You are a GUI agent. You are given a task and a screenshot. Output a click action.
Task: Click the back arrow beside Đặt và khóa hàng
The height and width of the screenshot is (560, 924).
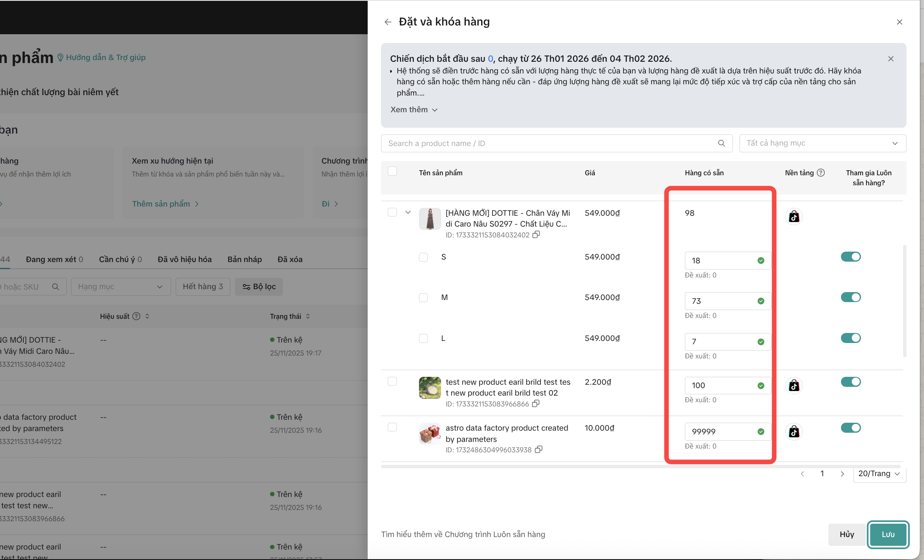click(x=388, y=22)
